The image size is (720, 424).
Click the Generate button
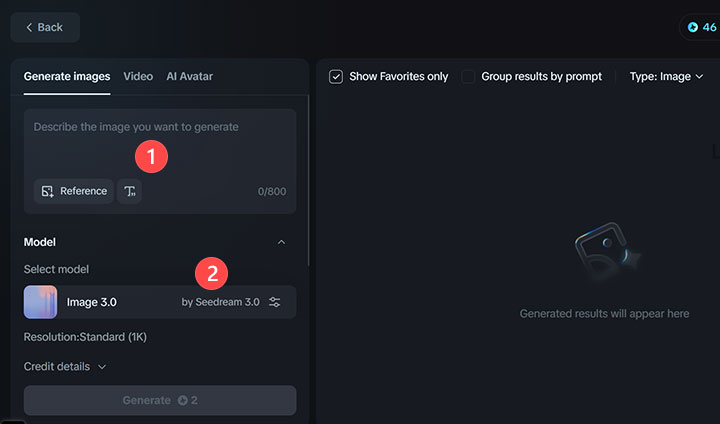tap(160, 400)
